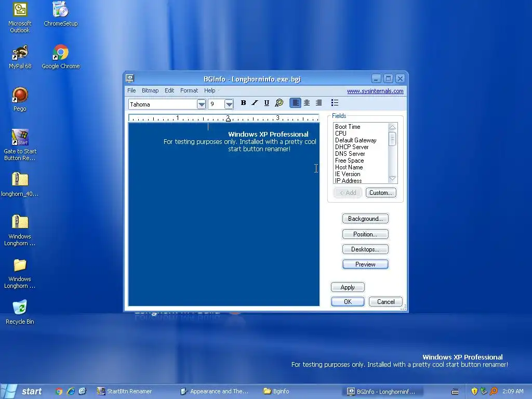Click Fields list scroll up arrow

[x=392, y=127]
